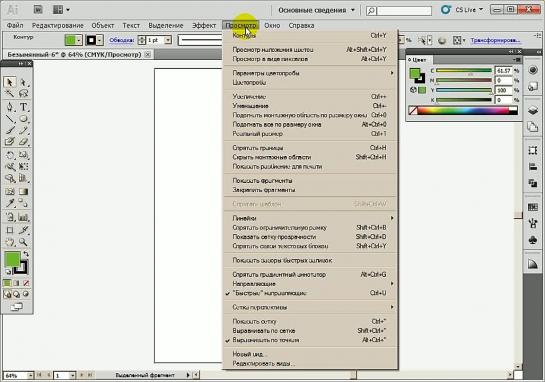Open the Основные сведения workspace dropdown

(x=316, y=10)
